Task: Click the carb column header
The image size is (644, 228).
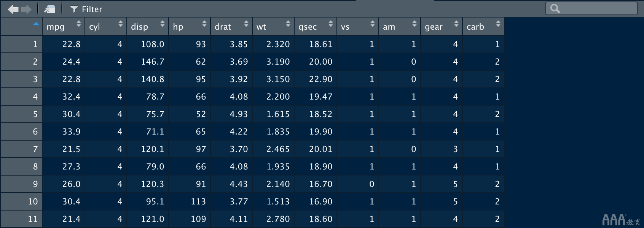Action: (x=476, y=27)
